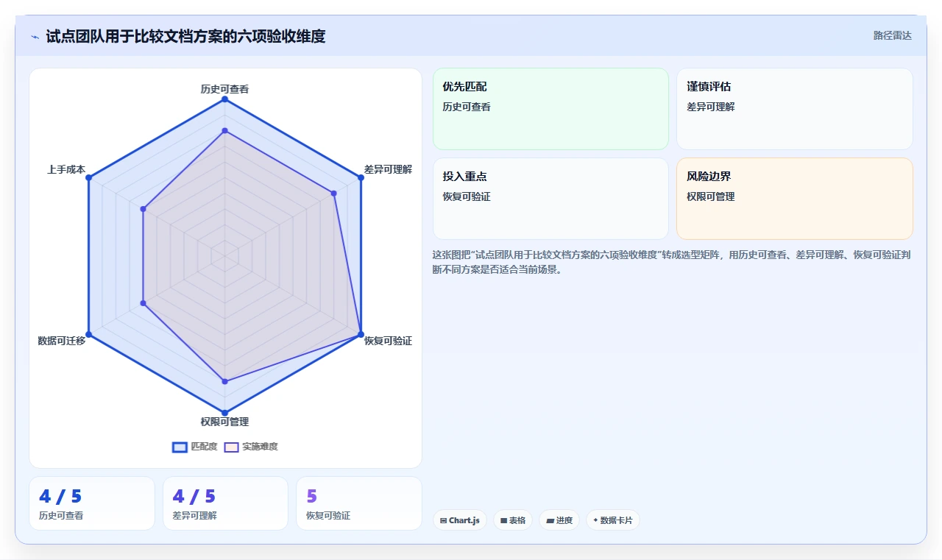Click the 匹配度 outer point at 历史可查看
Screen dimensions: 942x560
pyautogui.click(x=225, y=99)
